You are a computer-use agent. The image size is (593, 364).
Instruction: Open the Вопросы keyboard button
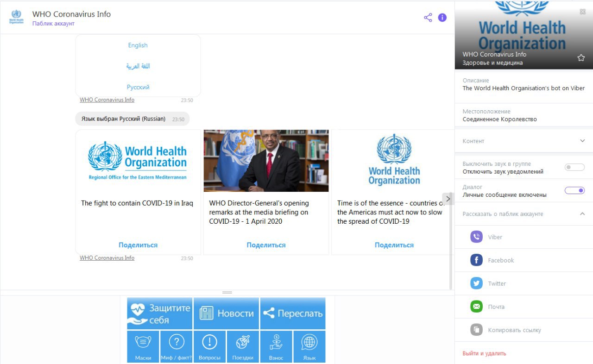(x=210, y=346)
